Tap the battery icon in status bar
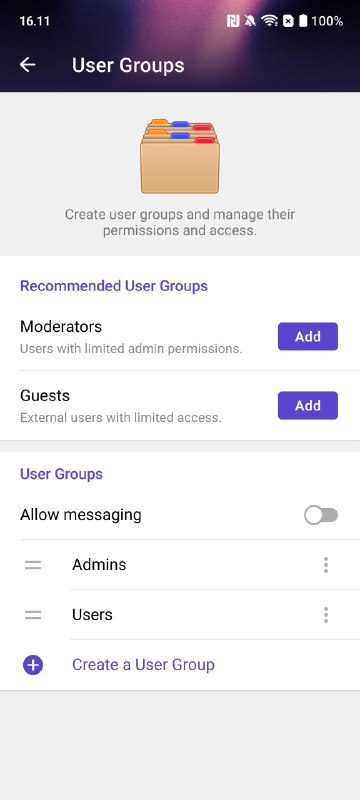This screenshot has height=800, width=360. 303,21
